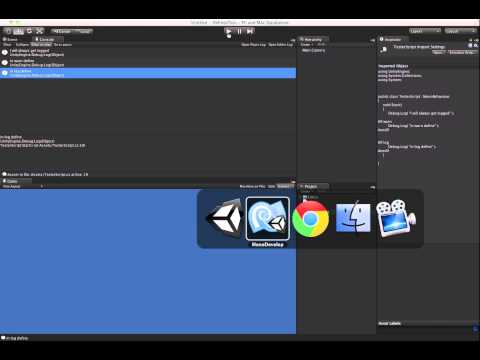Toggle Maximize on Play in Game view
Screen dimensions: 480x360
252,186
